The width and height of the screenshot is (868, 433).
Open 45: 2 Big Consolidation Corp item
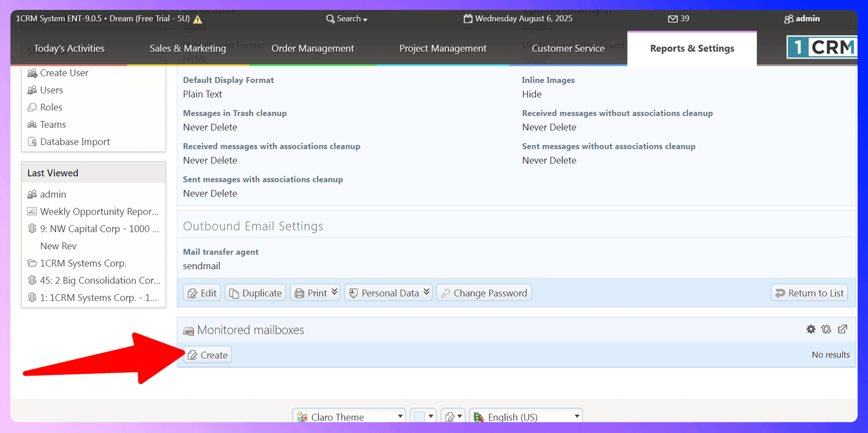click(99, 280)
